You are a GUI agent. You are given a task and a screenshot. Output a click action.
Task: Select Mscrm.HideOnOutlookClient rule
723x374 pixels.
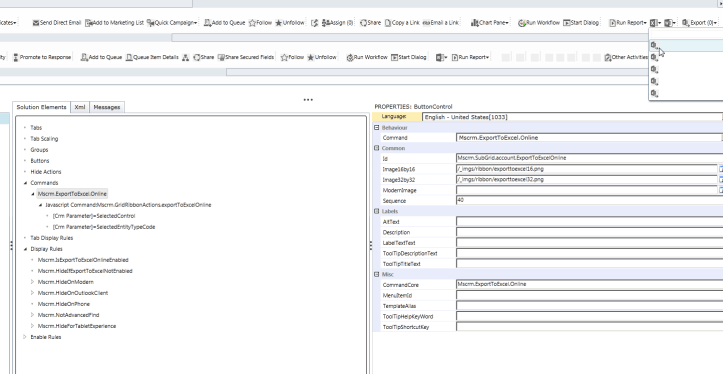[73, 293]
